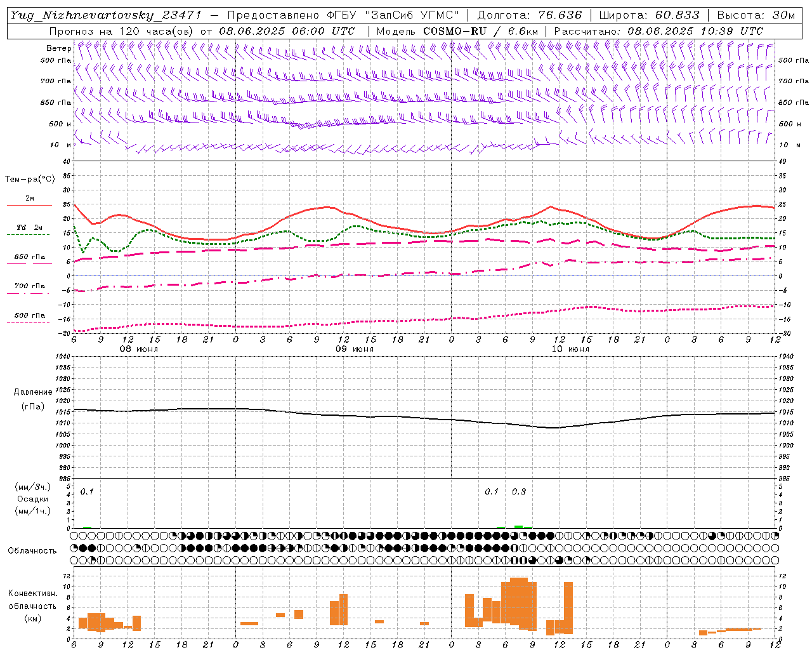The height and width of the screenshot is (650, 812).
Task: Select the 'Широта: 60.833' latitude value
Action: 649,16
